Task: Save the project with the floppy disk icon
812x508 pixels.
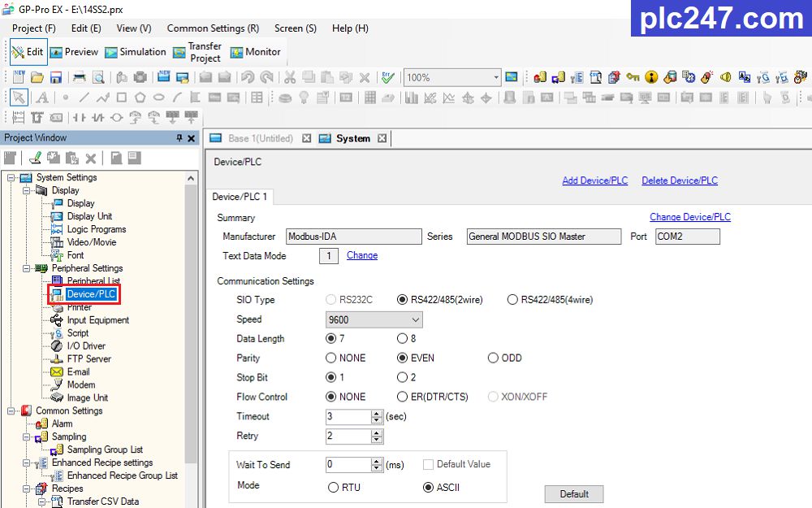Action: coord(56,77)
